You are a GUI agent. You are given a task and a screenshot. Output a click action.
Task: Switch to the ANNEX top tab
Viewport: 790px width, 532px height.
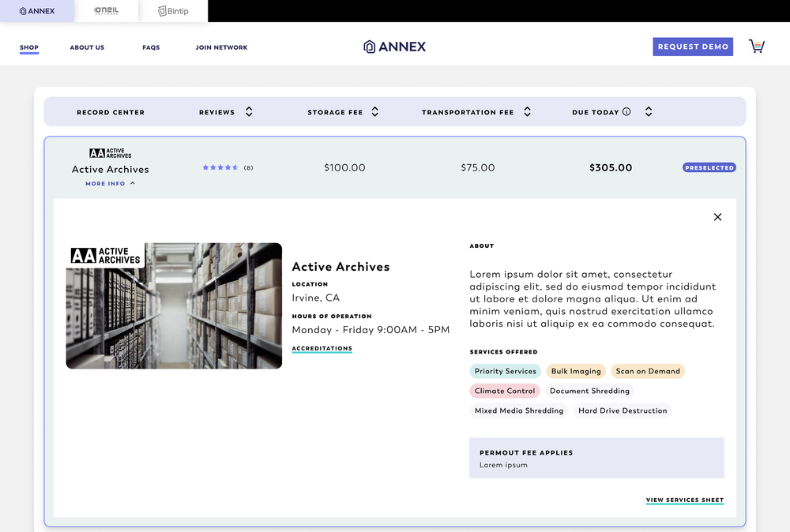click(37, 11)
